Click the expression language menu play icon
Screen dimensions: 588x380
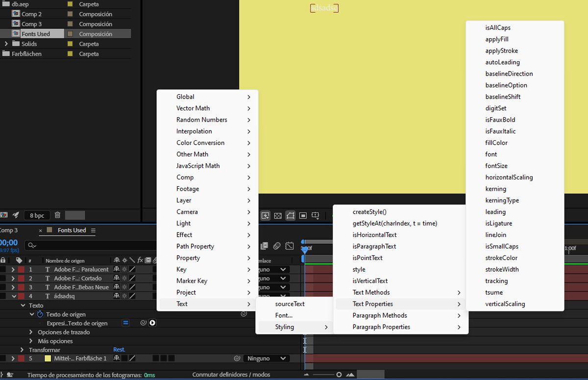152,323
